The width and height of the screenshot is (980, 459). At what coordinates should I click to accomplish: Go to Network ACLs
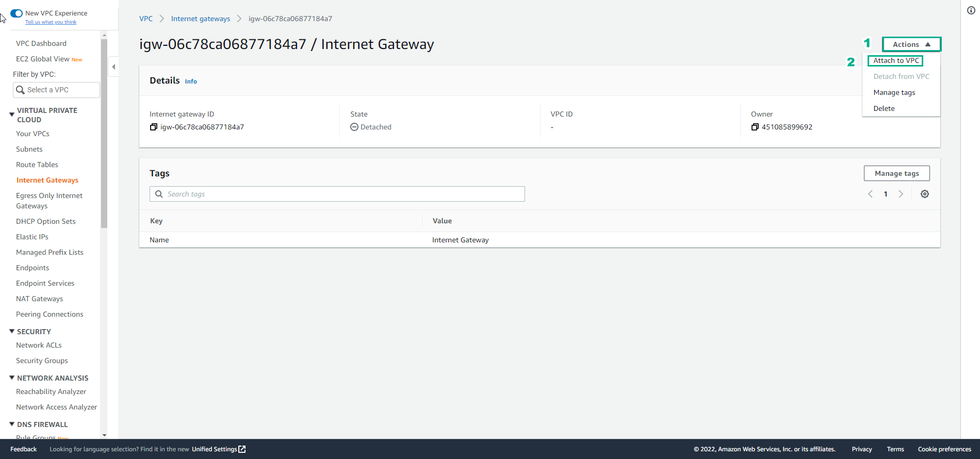coord(39,345)
